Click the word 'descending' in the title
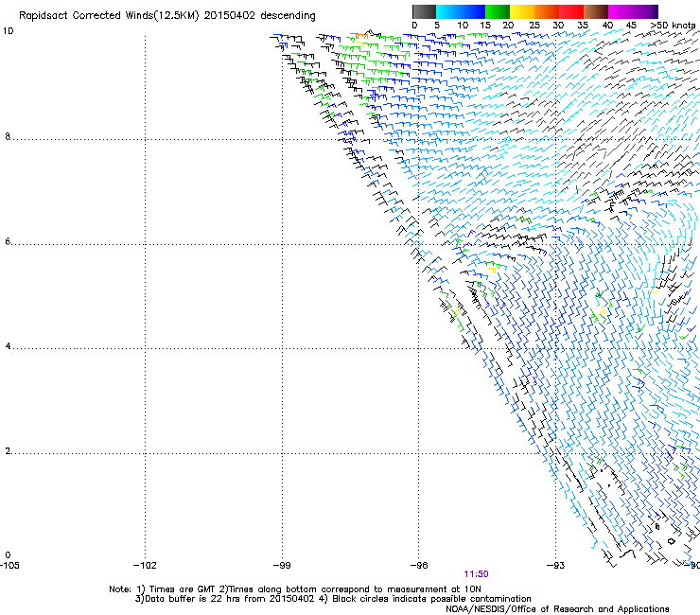 tap(288, 16)
